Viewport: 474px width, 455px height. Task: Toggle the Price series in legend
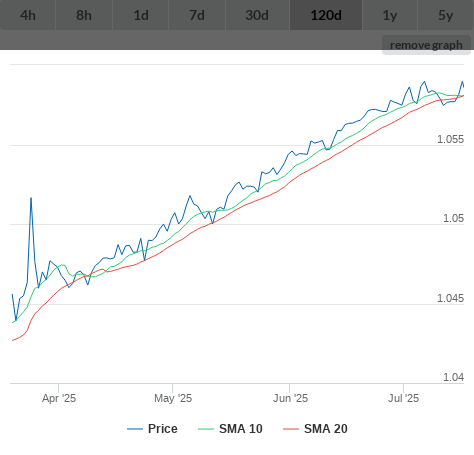click(162, 429)
